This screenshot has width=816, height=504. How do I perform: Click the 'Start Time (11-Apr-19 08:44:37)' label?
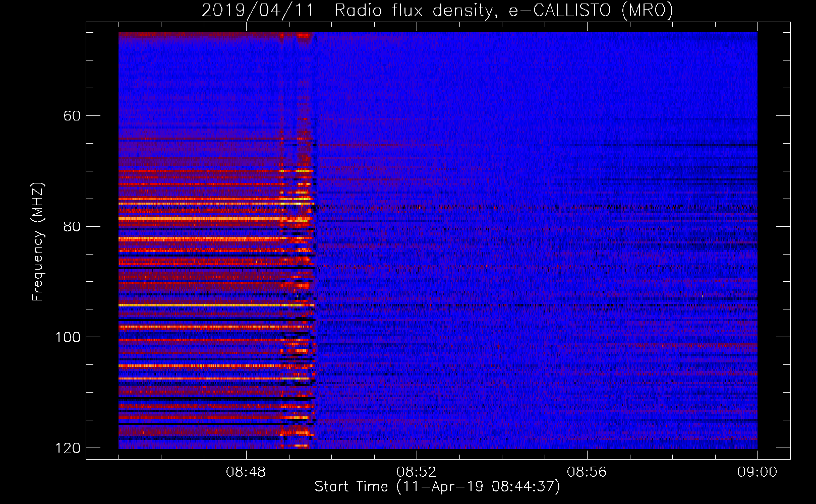click(x=437, y=487)
